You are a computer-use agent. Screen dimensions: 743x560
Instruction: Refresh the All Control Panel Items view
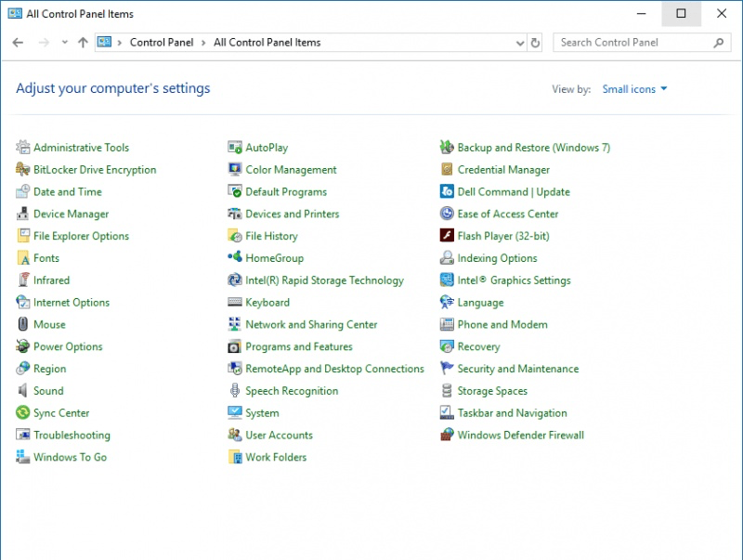535,43
